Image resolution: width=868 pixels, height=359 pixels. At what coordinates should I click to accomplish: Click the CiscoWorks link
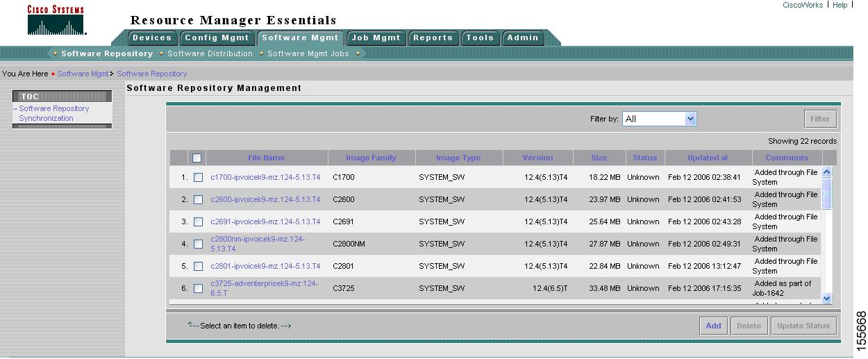[802, 5]
